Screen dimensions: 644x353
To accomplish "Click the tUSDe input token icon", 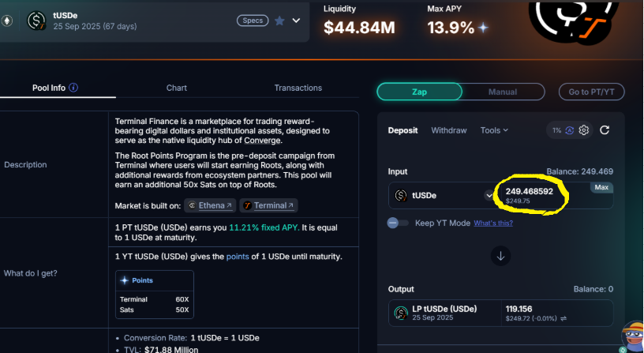I will [401, 196].
